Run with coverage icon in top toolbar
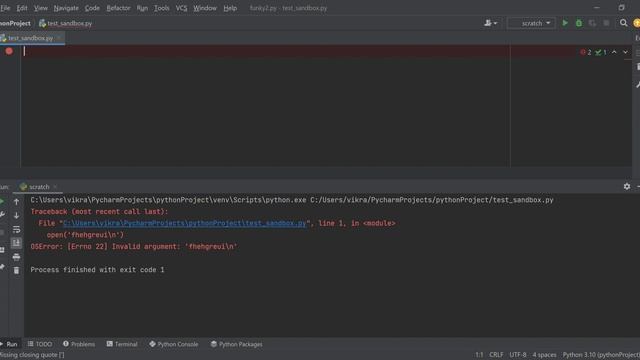Screen dimensions: 640x360 point(592,23)
